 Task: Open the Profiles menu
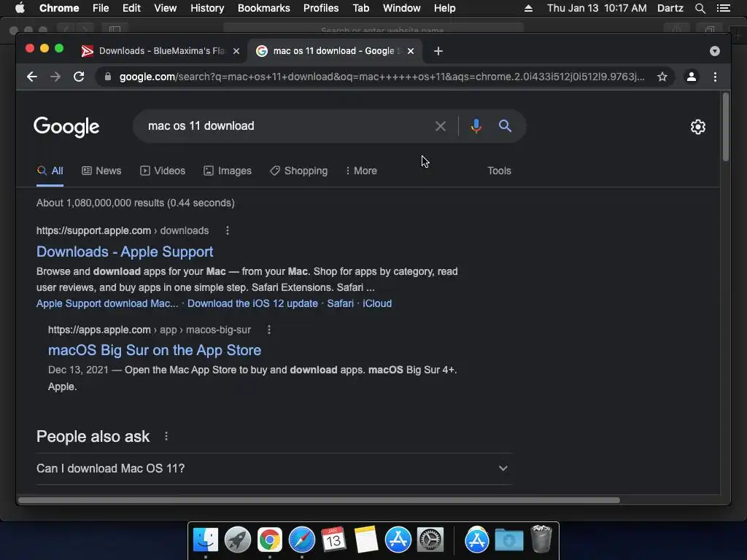(x=321, y=8)
